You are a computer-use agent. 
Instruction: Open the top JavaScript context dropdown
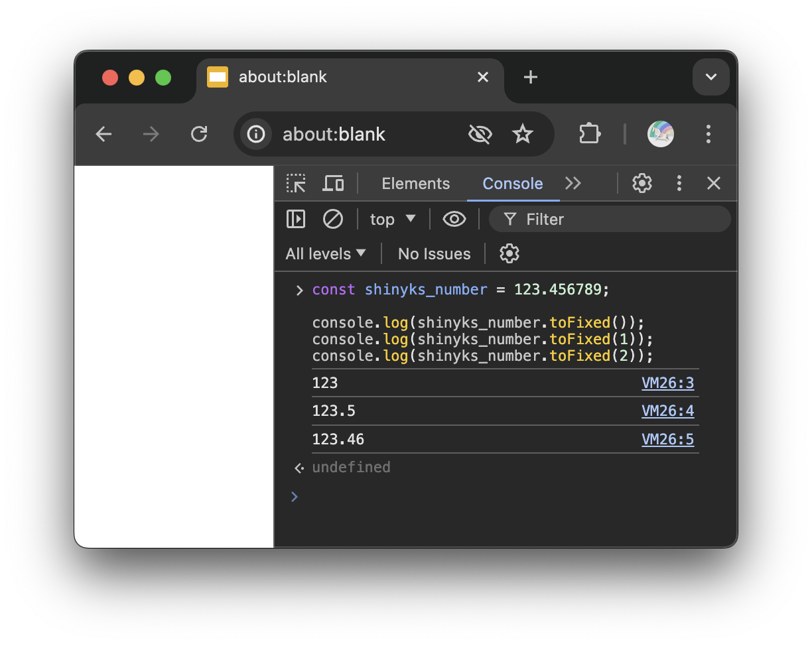pyautogui.click(x=393, y=219)
